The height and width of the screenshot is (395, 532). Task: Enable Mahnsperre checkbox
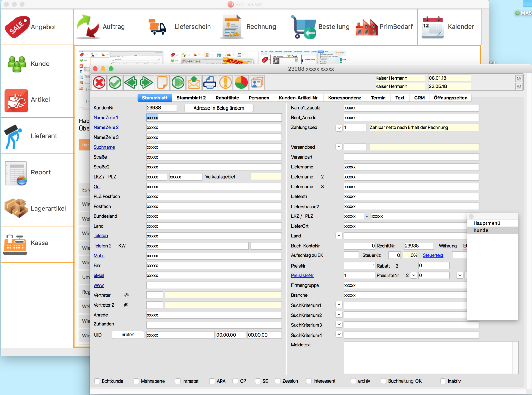tap(136, 381)
